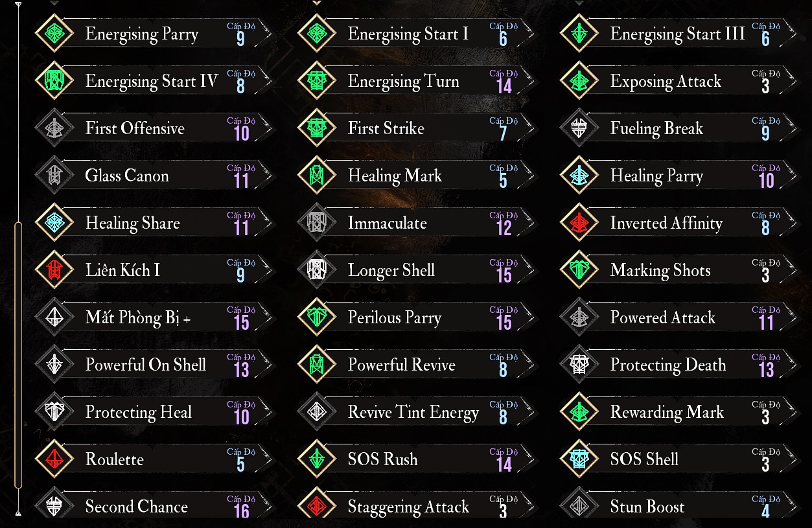Select the Energising Start IV green icon
This screenshot has height=528, width=812.
click(54, 81)
